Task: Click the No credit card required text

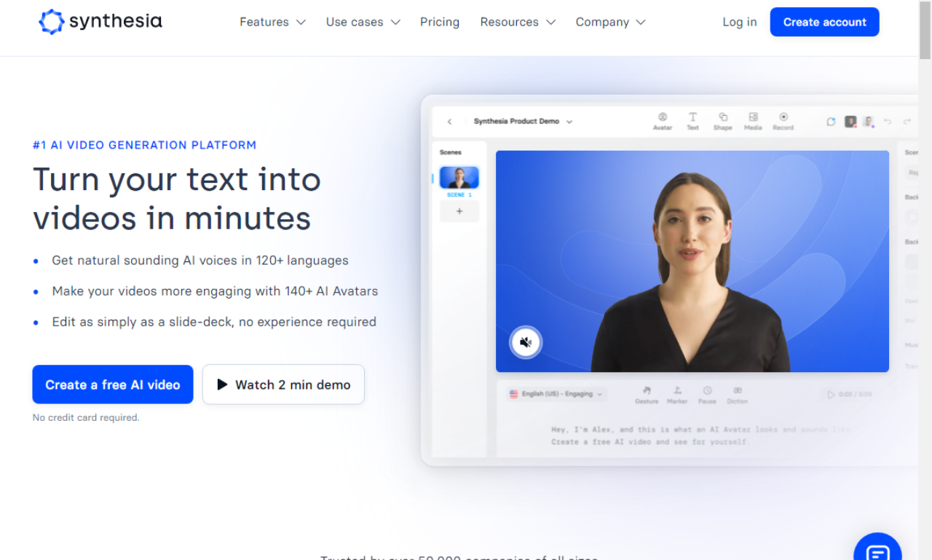Action: click(86, 417)
